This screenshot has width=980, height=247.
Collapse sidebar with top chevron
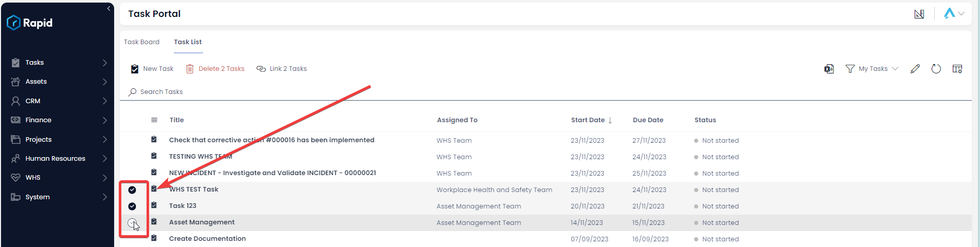coord(108,9)
